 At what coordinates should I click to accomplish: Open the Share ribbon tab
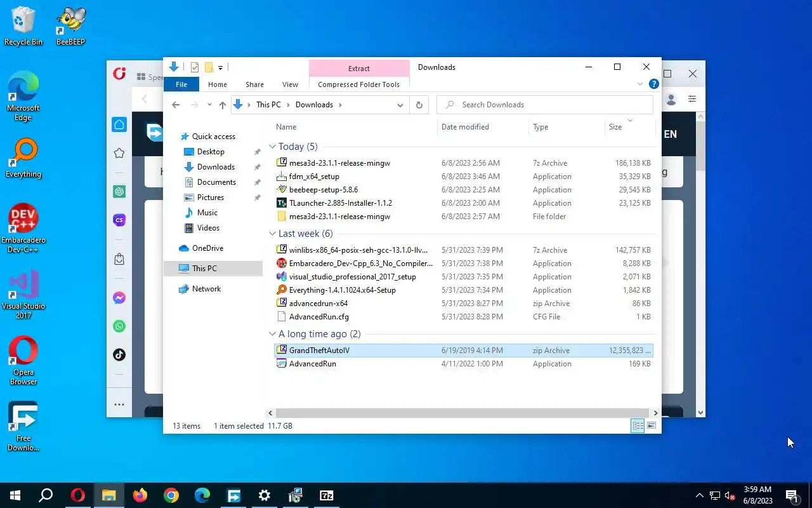click(254, 84)
